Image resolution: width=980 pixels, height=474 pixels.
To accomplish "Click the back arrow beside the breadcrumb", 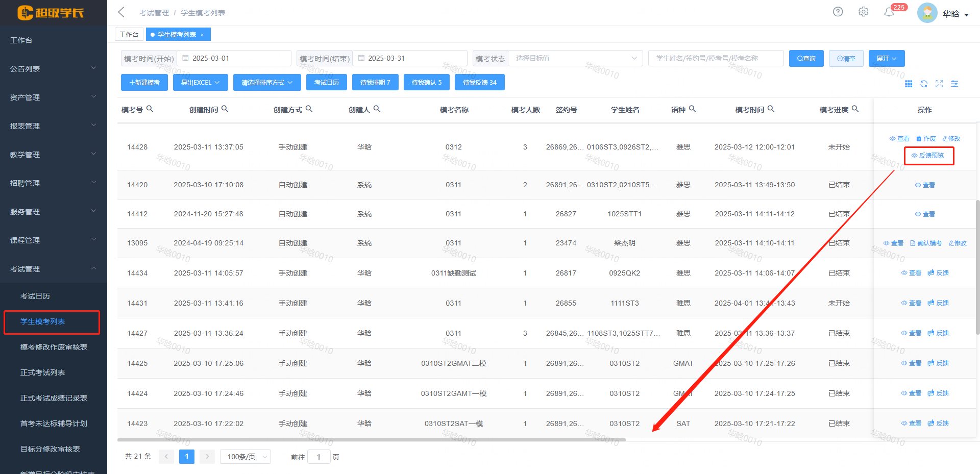I will pyautogui.click(x=121, y=12).
